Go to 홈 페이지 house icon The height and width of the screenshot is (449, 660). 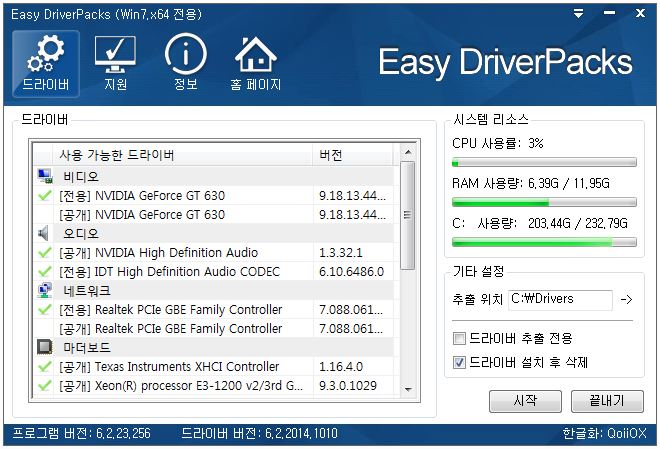click(255, 64)
